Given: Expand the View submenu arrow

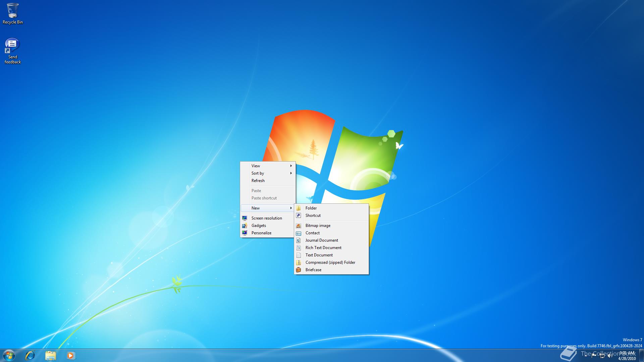Looking at the screenshot, I should coord(291,166).
